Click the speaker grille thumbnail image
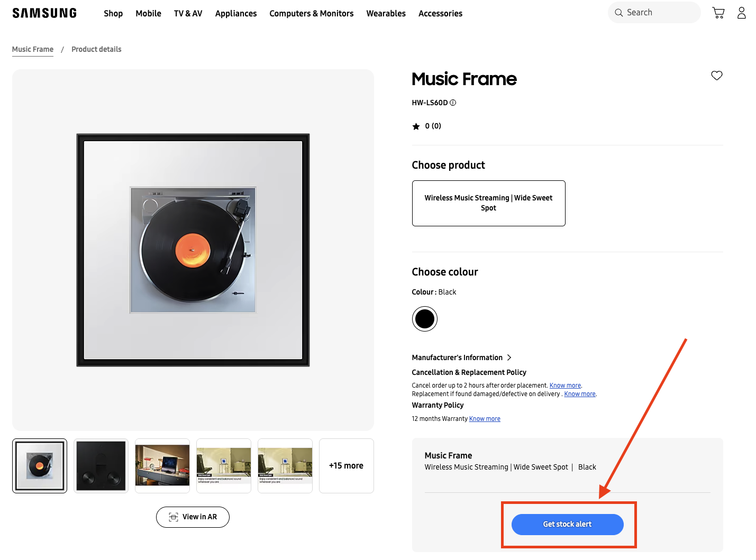Image resolution: width=756 pixels, height=560 pixels. [x=101, y=465]
